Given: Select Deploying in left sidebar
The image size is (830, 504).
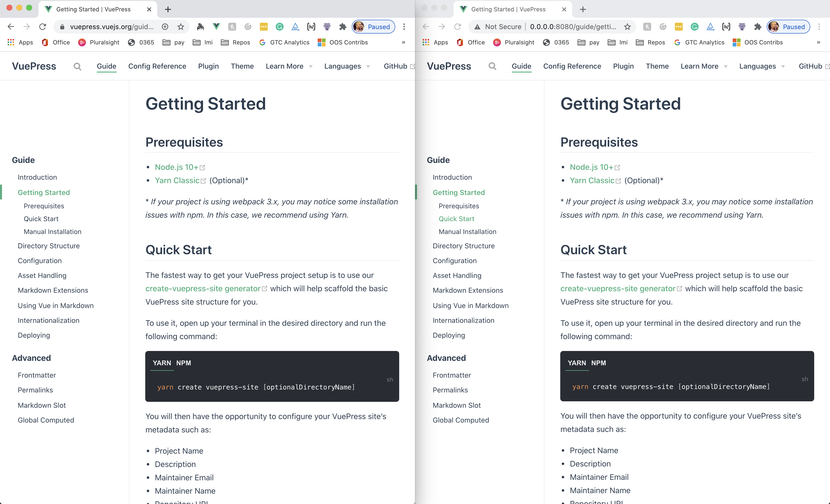Looking at the screenshot, I should [x=34, y=335].
